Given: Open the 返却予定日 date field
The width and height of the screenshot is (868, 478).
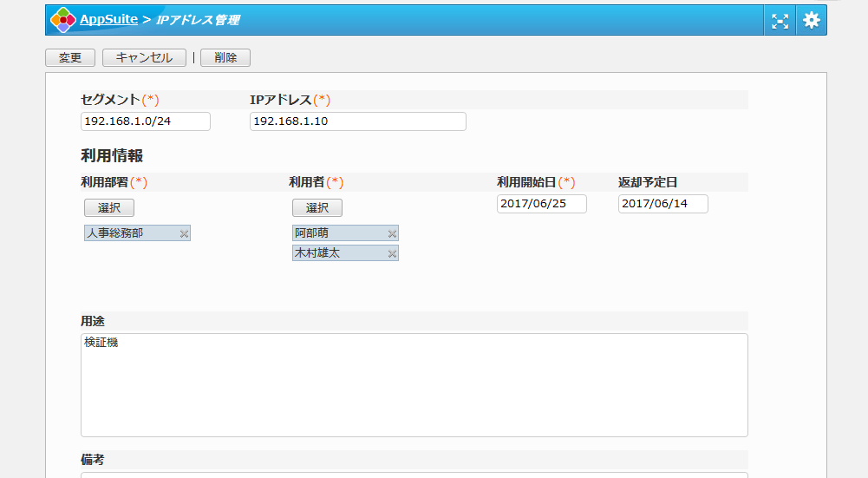Looking at the screenshot, I should 662,204.
